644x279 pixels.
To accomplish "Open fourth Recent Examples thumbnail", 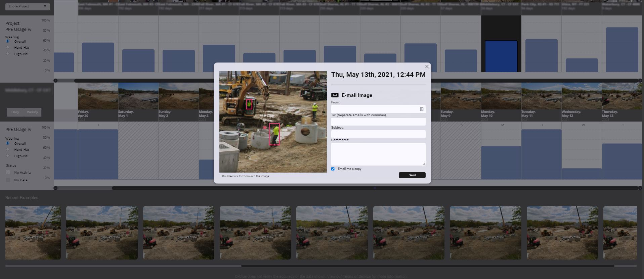I will pyautogui.click(x=255, y=233).
